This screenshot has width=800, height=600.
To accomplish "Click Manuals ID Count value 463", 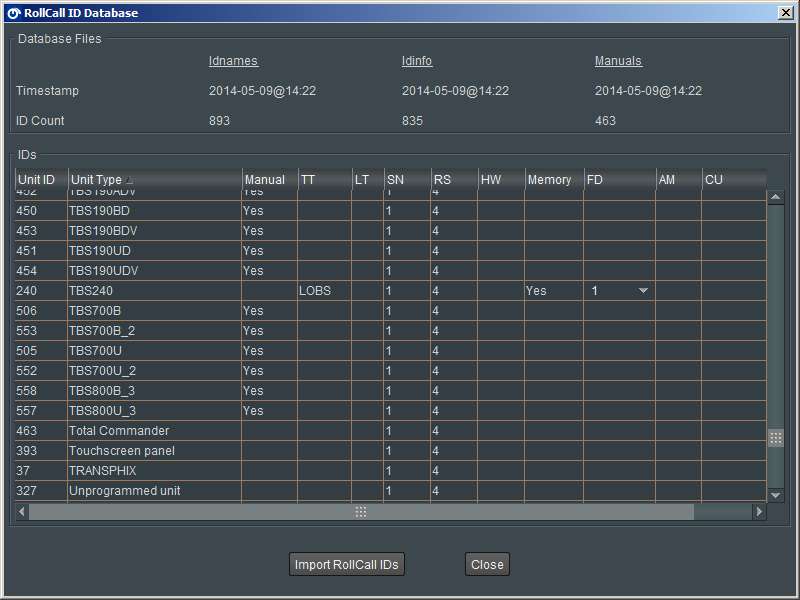I will (x=605, y=121).
